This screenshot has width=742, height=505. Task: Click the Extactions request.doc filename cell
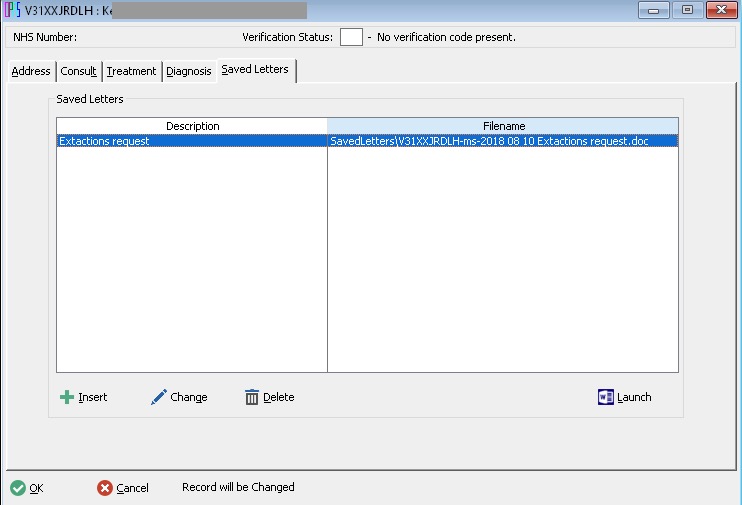click(x=490, y=141)
